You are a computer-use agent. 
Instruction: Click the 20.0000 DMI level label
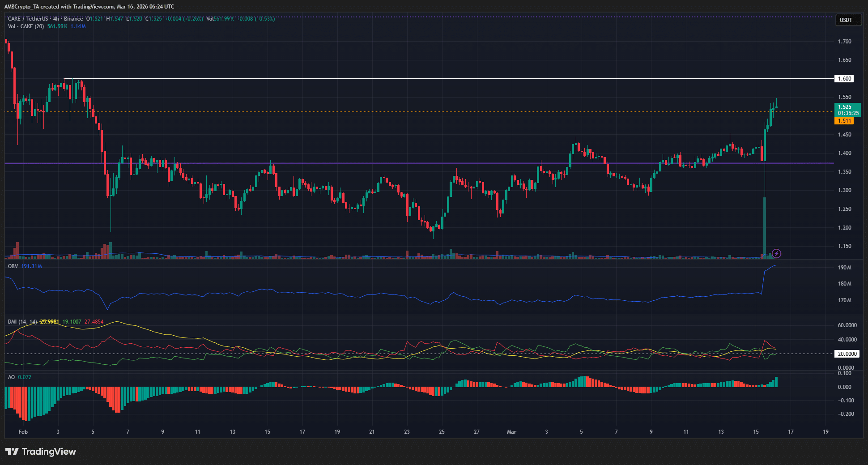(x=847, y=354)
